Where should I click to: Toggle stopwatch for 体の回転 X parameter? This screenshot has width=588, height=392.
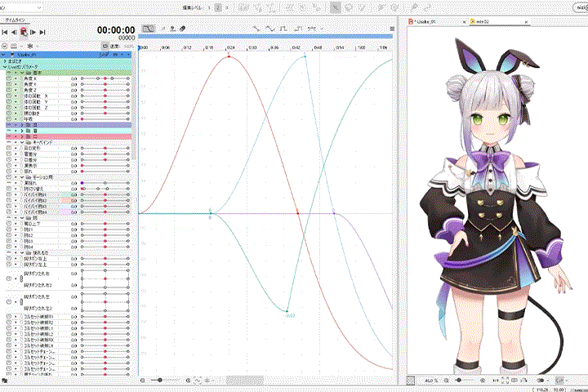[9, 96]
